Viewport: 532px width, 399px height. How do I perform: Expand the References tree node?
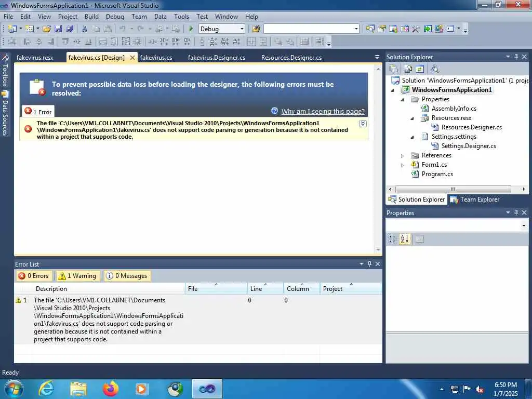point(403,156)
